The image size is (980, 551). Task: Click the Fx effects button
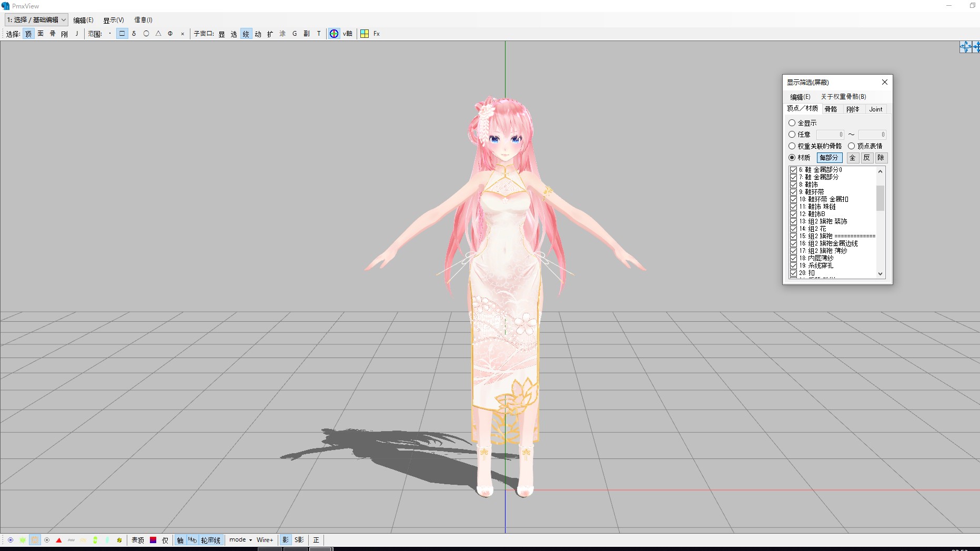(x=377, y=34)
